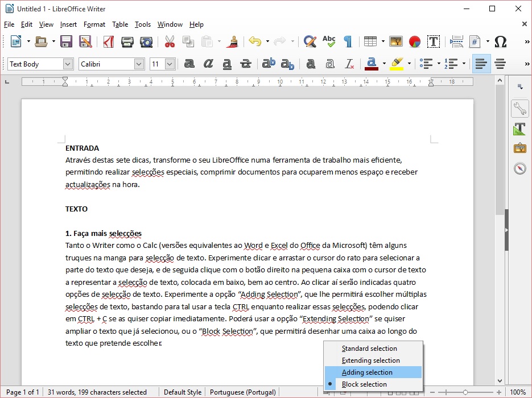Align paragraph left

click(x=481, y=64)
